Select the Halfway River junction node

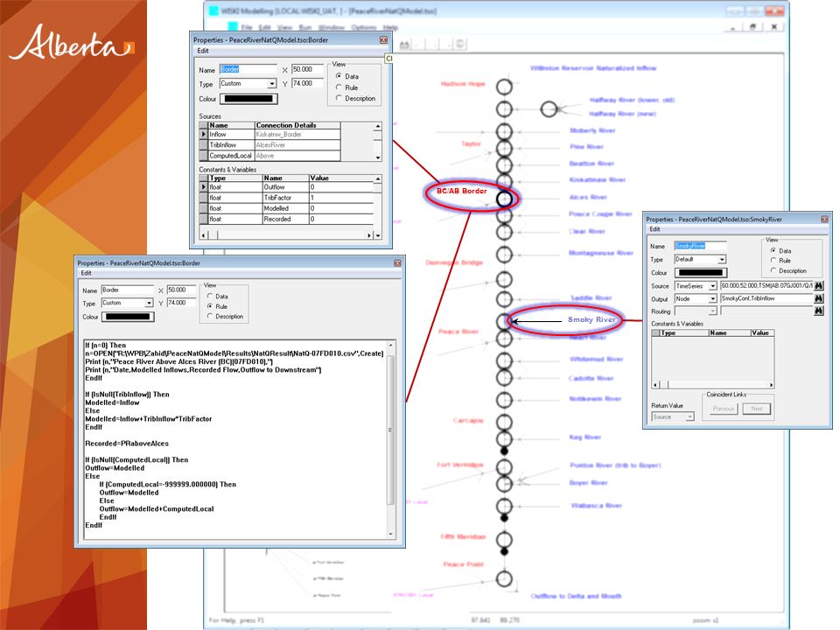(x=549, y=109)
